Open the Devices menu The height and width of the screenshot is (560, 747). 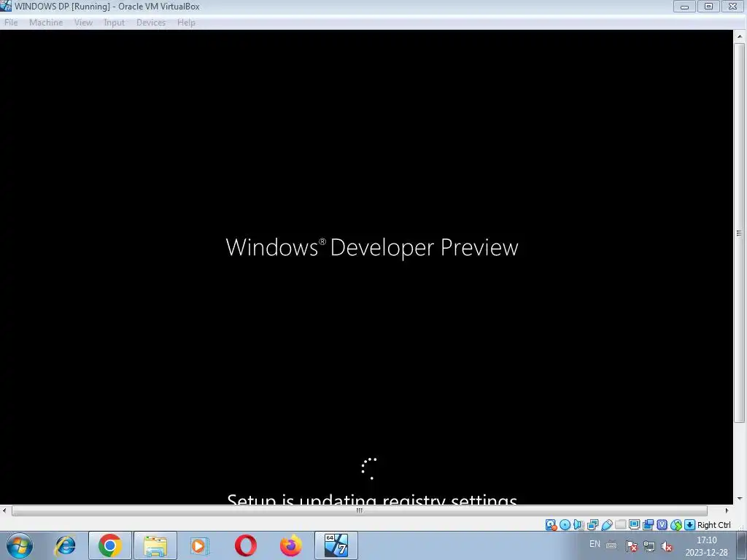[151, 23]
